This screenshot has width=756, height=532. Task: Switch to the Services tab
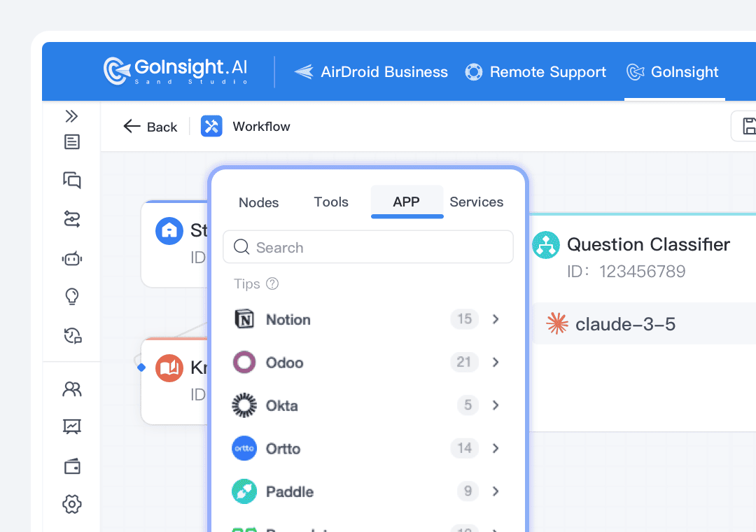476,202
